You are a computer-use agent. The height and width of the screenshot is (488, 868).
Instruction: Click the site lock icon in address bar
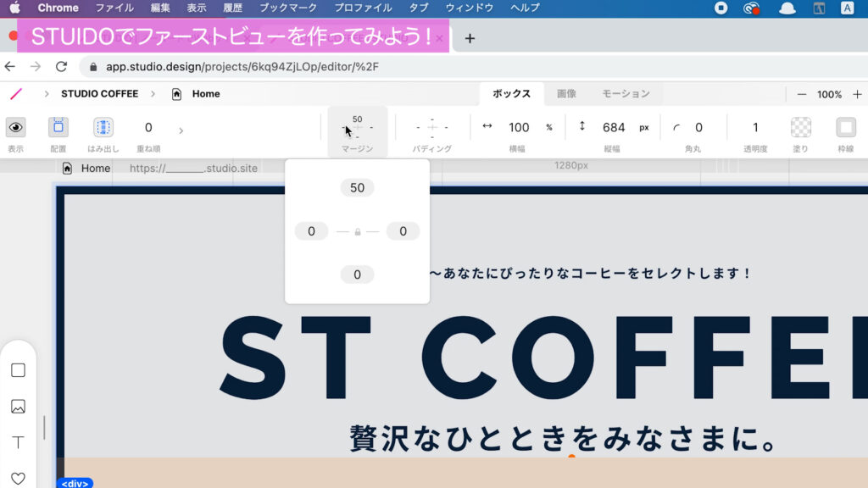click(x=93, y=67)
